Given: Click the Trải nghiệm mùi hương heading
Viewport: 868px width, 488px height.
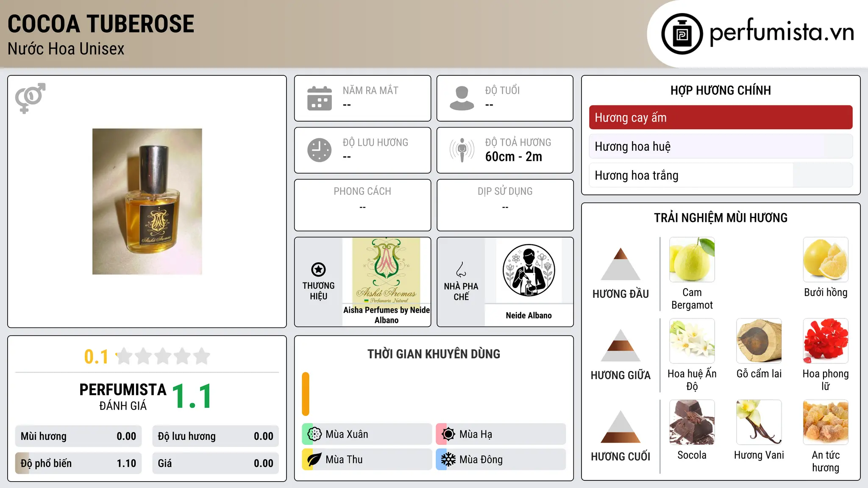Looking at the screenshot, I should click(x=721, y=218).
